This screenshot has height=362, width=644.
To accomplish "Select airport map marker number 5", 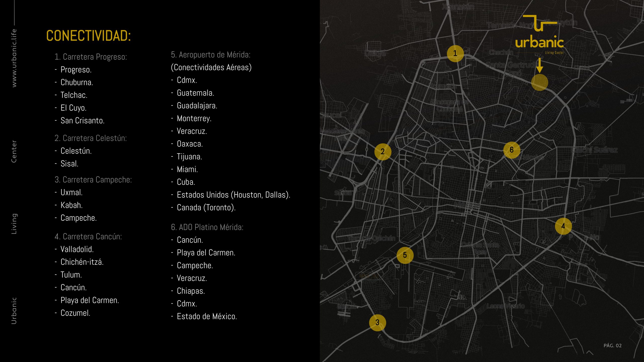I will 405,255.
